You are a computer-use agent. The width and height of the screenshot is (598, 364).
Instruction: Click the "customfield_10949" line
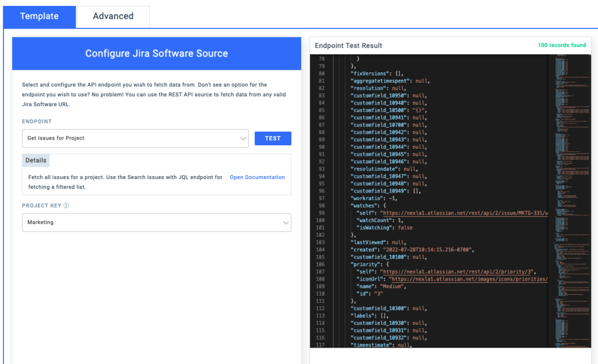pos(385,191)
